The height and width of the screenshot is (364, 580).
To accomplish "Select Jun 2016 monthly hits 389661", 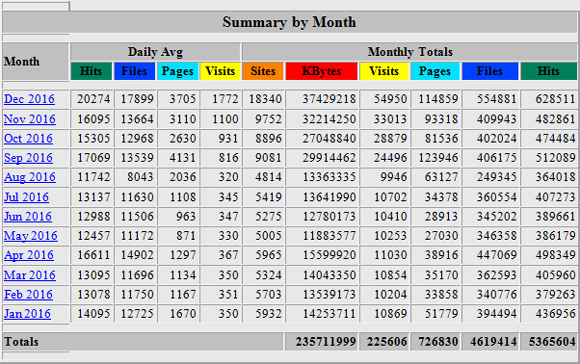I will 555,216.
